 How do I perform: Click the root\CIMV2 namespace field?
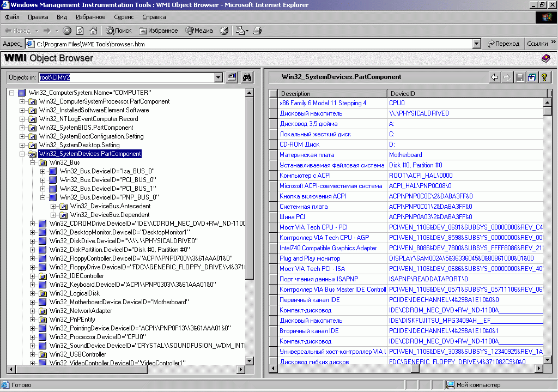tap(126, 77)
